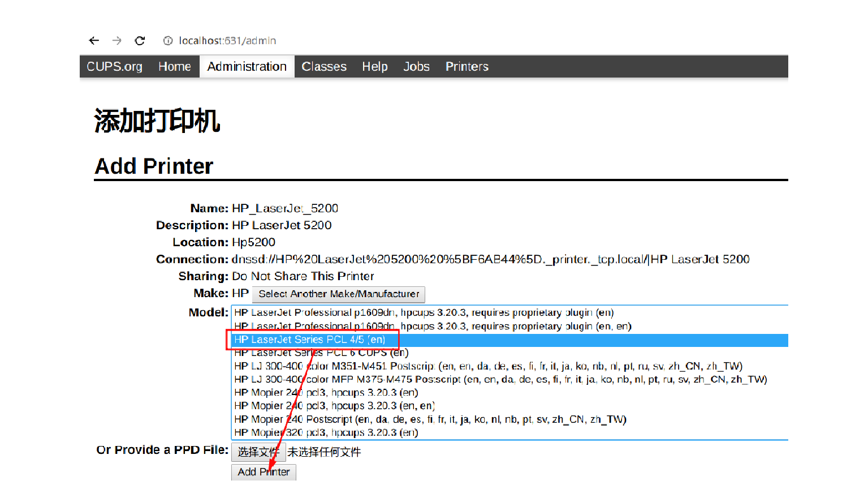Switch to the Administration tab
Viewport: 868px width, 489px height.
pyautogui.click(x=247, y=67)
